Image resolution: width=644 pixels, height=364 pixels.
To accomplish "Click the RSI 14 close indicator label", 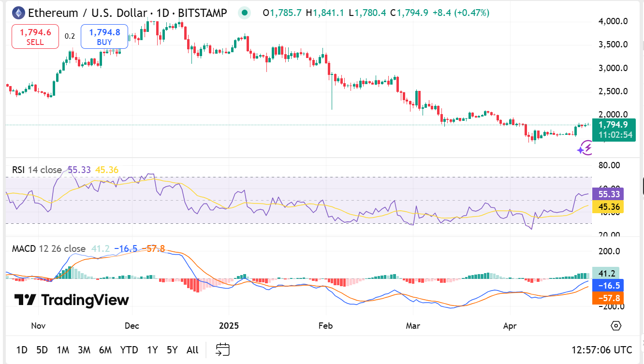I will [x=37, y=170].
